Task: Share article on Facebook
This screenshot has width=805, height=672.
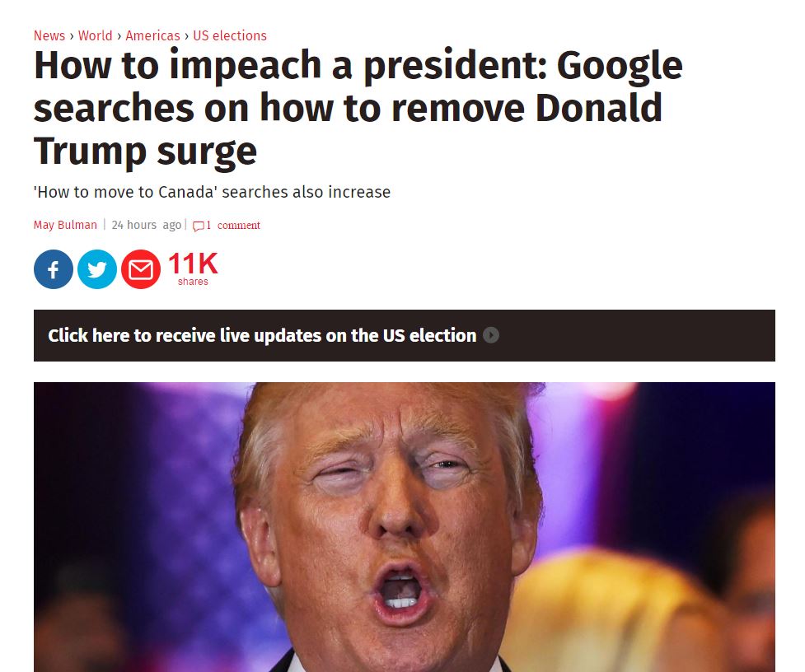Action: 54,269
